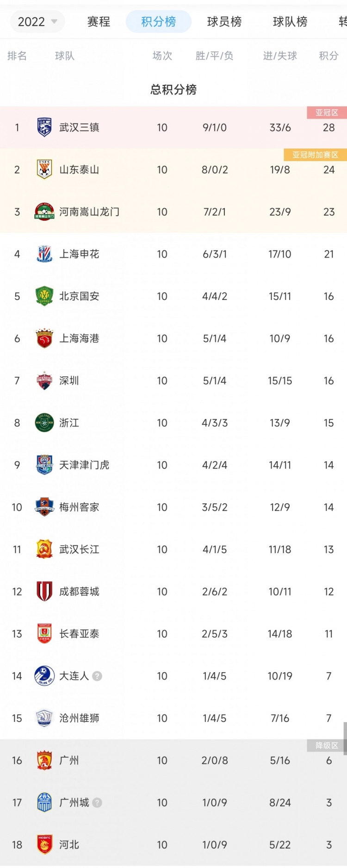The image size is (347, 868).
Task: Click the 亚冠区 badge label
Action: pyautogui.click(x=327, y=112)
